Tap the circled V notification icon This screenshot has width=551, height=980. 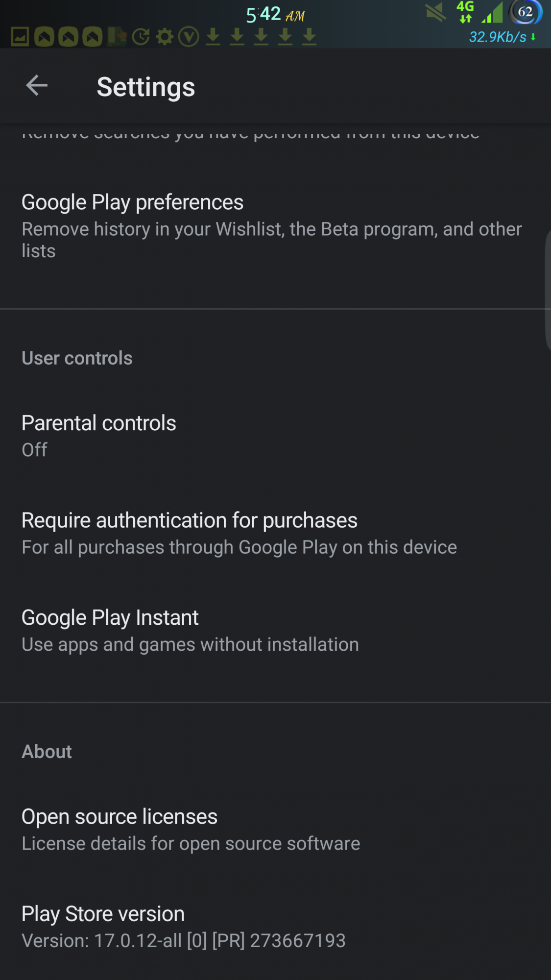[x=189, y=37]
